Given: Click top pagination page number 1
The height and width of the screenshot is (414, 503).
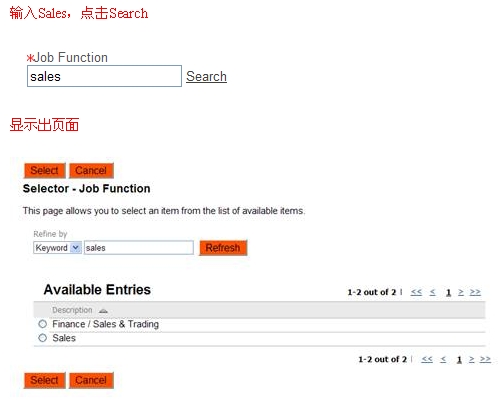Looking at the screenshot, I should (x=448, y=293).
